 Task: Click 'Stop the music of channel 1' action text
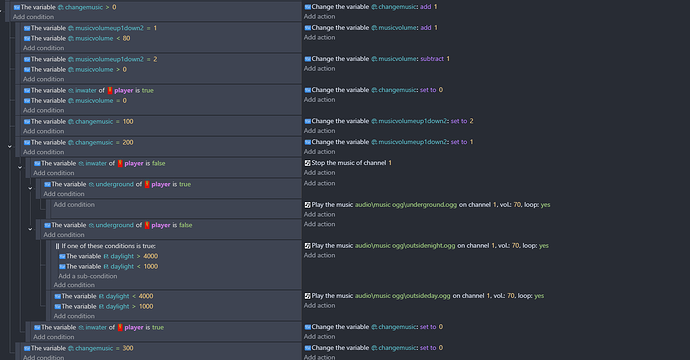tap(352, 163)
